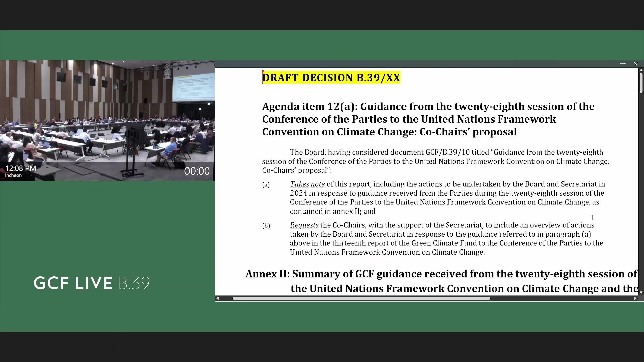Click the Annex II summary heading

[441, 281]
